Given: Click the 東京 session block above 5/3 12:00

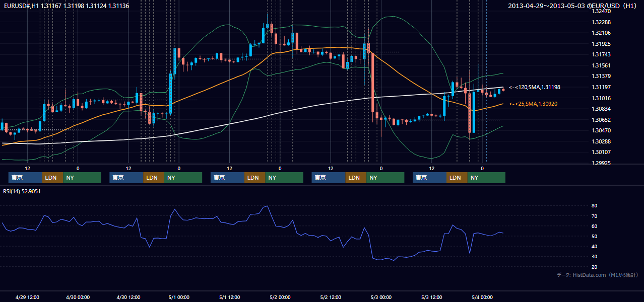Looking at the screenshot, I should (x=429, y=178).
